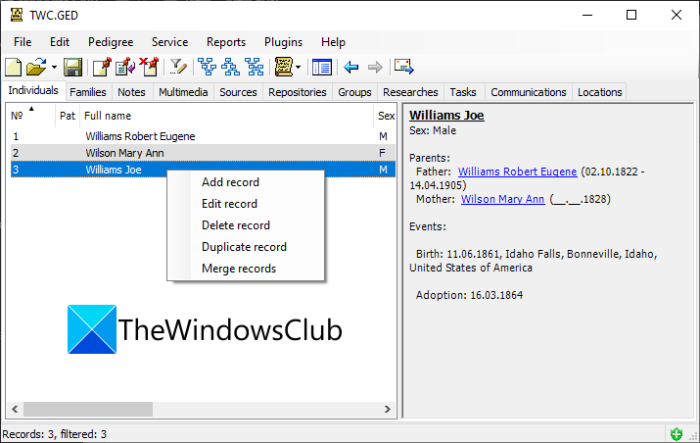Open the Help menu
This screenshot has height=443, width=700.
[x=333, y=42]
